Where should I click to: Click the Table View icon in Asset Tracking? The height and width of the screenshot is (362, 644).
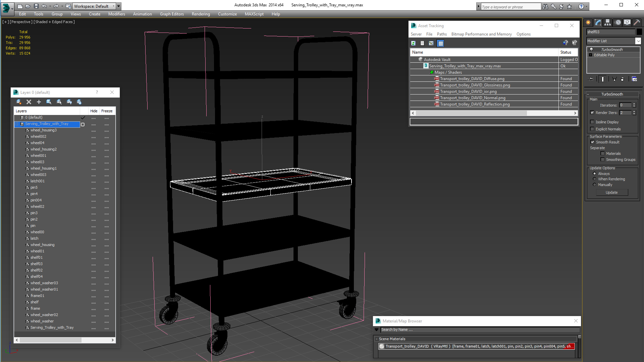[x=440, y=43]
